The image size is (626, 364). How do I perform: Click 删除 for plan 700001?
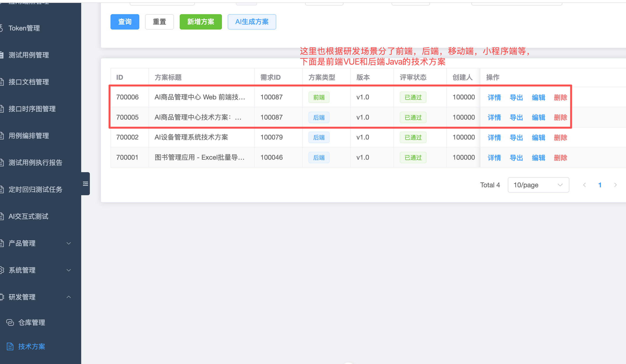[x=561, y=158]
